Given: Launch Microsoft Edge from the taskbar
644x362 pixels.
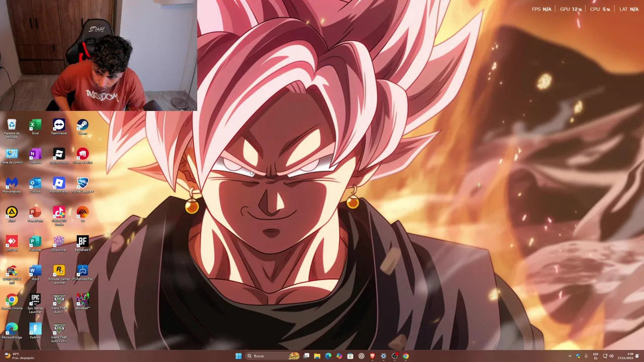Looking at the screenshot, I should pyautogui.click(x=328, y=356).
